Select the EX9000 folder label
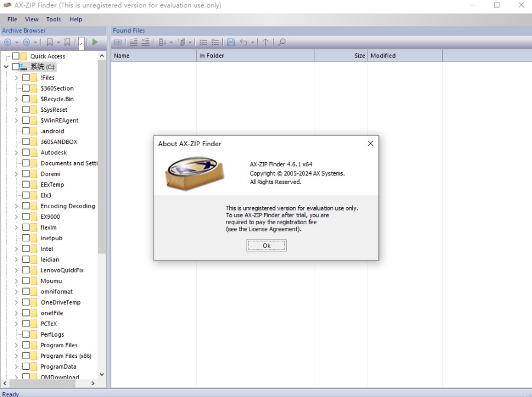Image resolution: width=532 pixels, height=397 pixels. coord(50,217)
